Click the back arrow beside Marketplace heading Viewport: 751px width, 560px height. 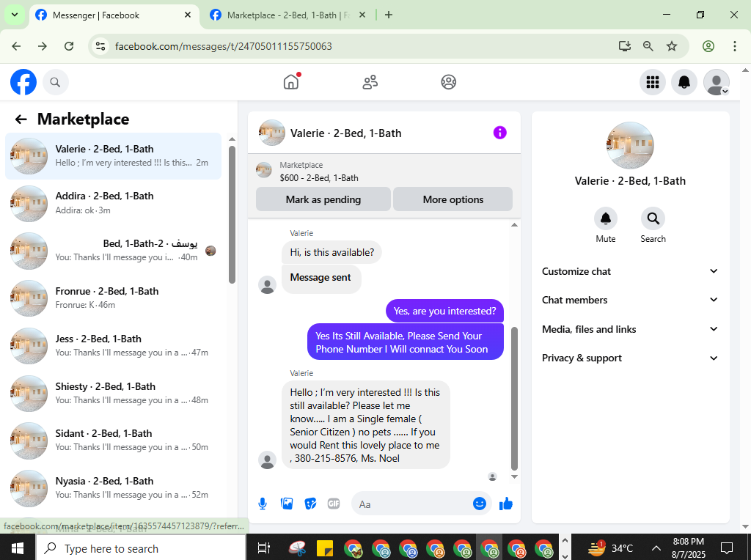pos(21,119)
